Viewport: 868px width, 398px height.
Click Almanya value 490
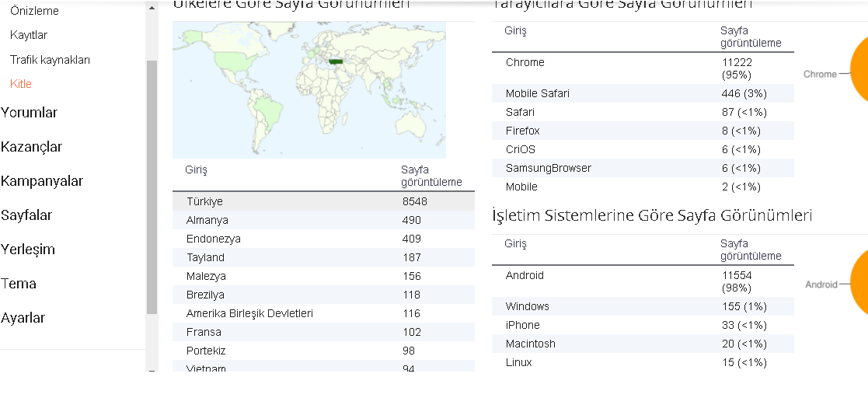point(411,220)
